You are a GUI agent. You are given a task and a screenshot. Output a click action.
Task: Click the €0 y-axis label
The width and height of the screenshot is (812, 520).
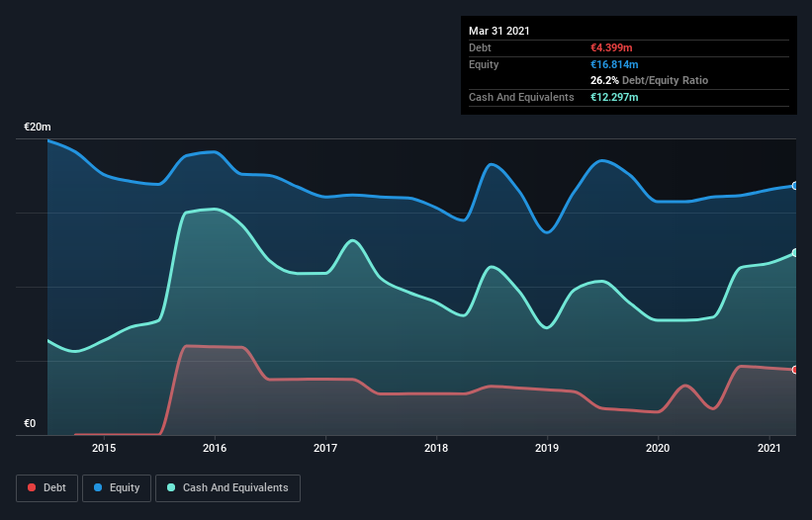pos(30,423)
